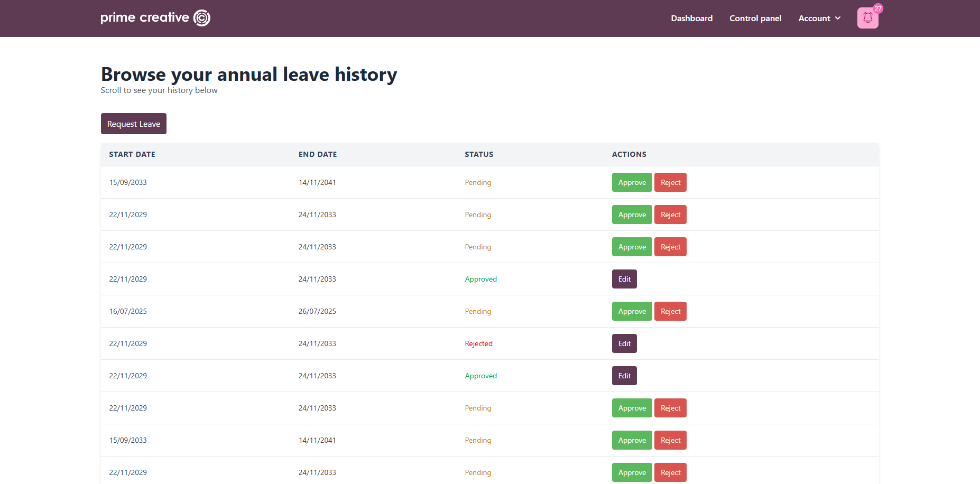Open the Control panel menu item

[755, 18]
